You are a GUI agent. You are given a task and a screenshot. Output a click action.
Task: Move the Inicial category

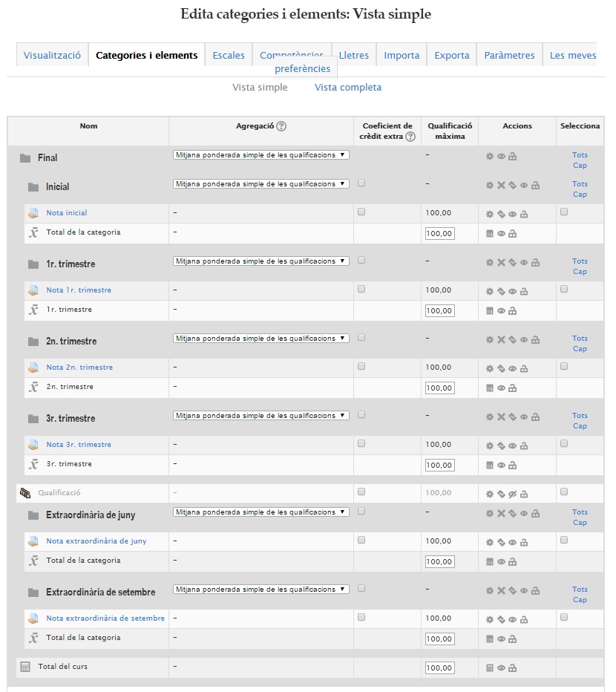[512, 186]
